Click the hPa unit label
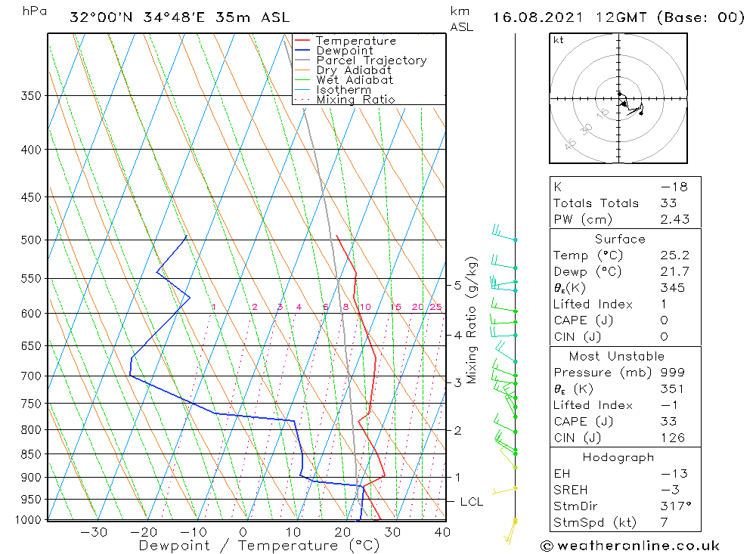This screenshot has width=756, height=554. [35, 11]
